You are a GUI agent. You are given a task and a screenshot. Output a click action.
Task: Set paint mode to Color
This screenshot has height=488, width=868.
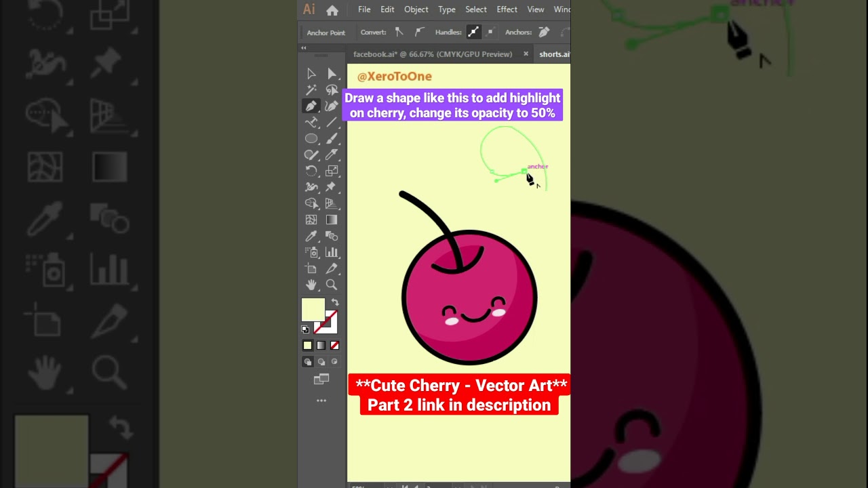pos(308,346)
